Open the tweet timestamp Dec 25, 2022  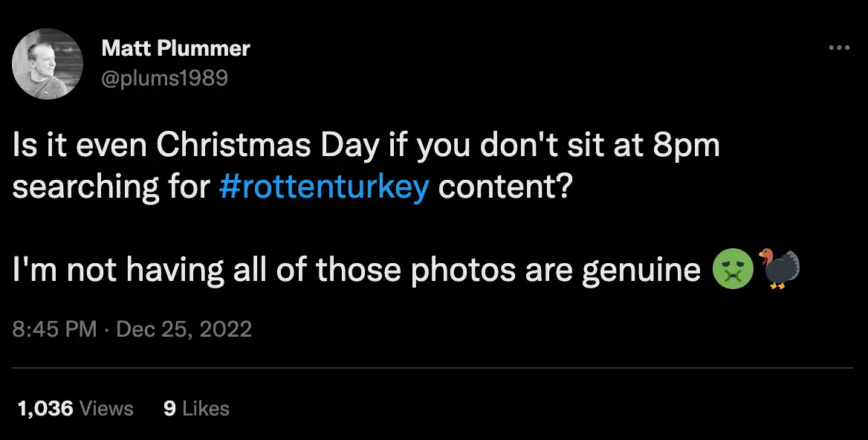(x=184, y=329)
